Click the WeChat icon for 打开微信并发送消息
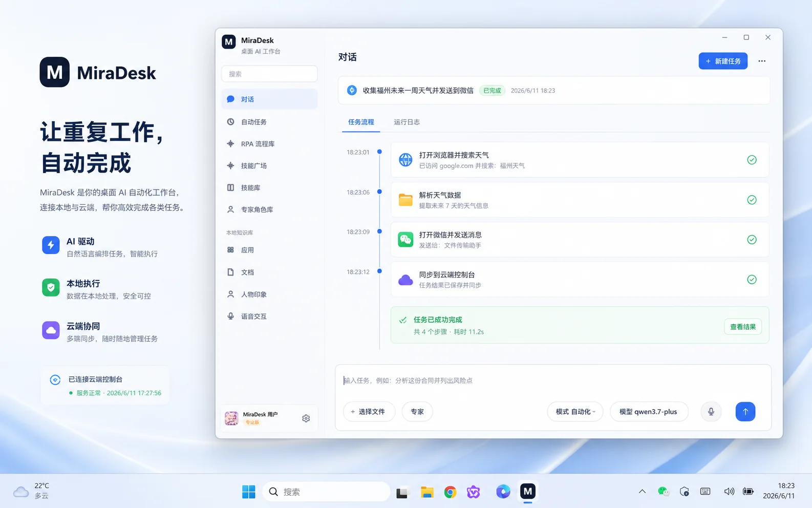Viewport: 812px width, 508px height. tap(405, 240)
